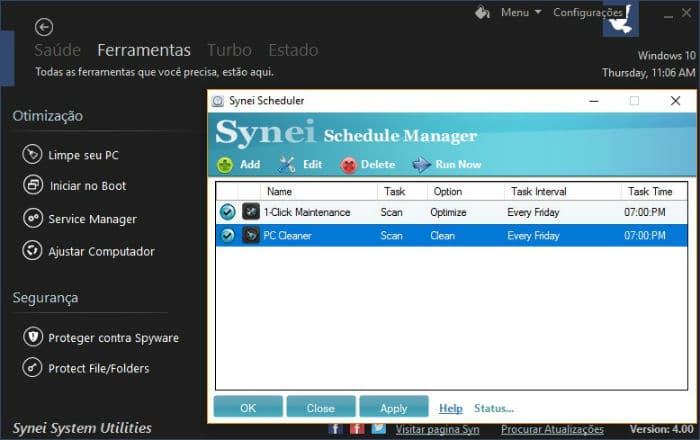700x440 pixels.
Task: Click the Edit tools icon
Action: click(286, 165)
